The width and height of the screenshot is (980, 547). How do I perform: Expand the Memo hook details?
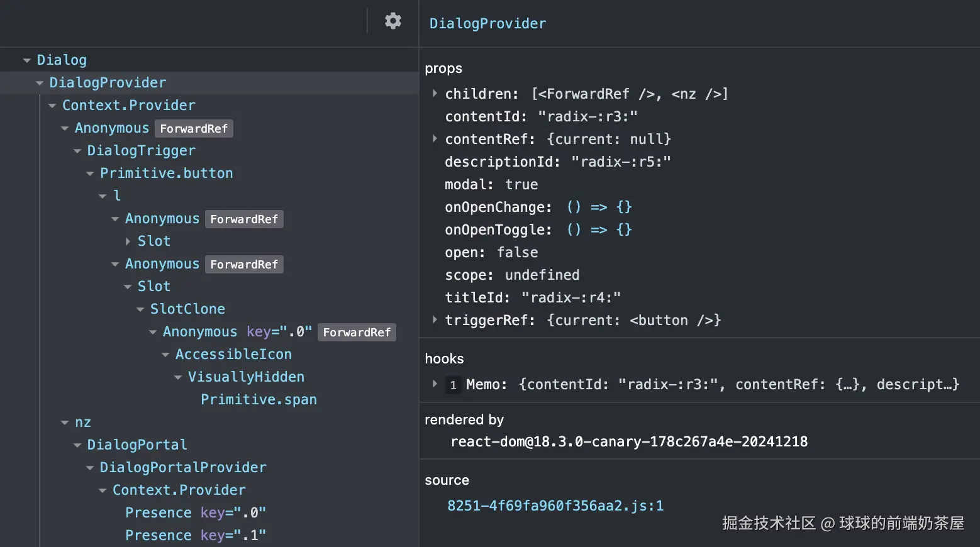pos(435,384)
